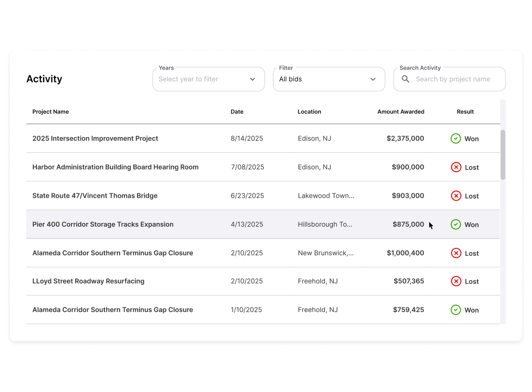
Task: Click the red Lost icon for Harbor Administration Building
Action: tap(456, 167)
